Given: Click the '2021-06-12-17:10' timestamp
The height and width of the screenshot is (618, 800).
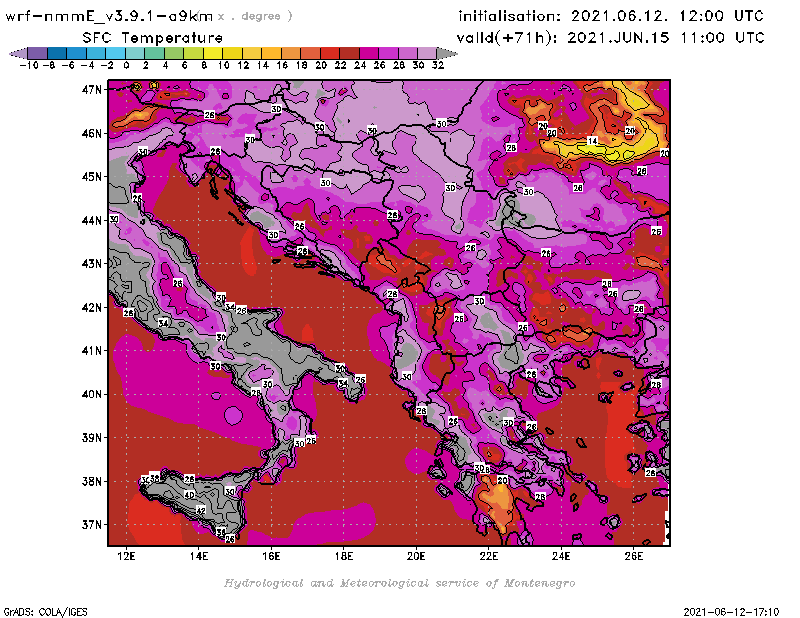Looking at the screenshot, I should tap(731, 611).
